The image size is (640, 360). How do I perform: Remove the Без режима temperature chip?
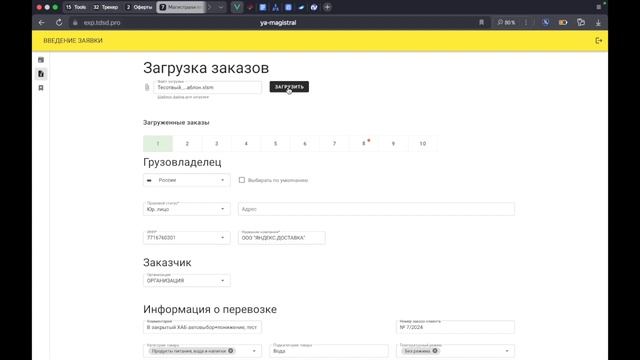tap(435, 351)
